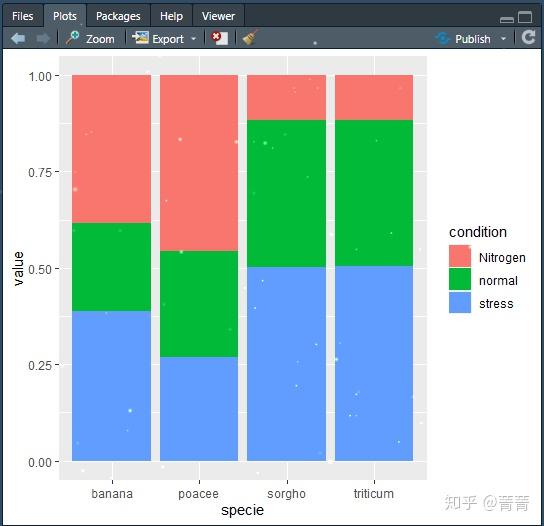Maximize the Plots pane
This screenshot has width=544, height=526.
[x=525, y=17]
